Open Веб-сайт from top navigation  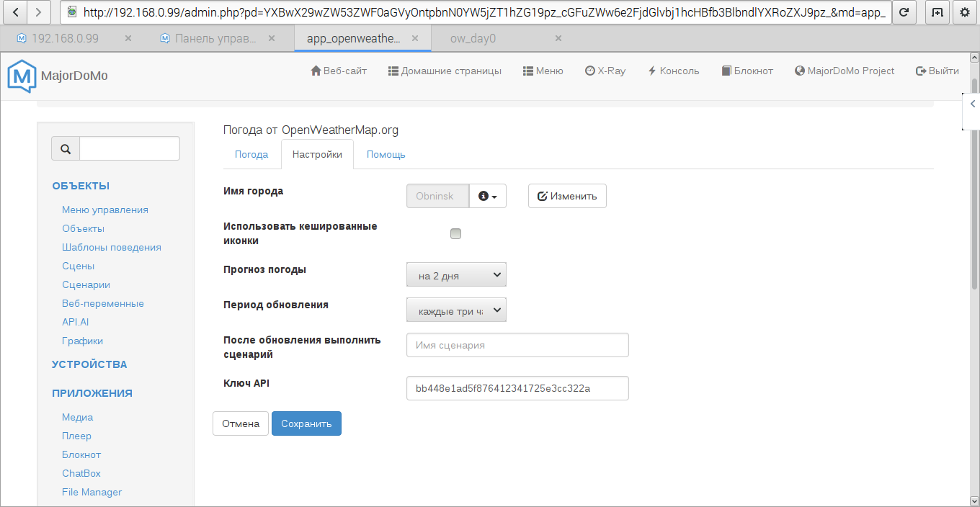[339, 71]
